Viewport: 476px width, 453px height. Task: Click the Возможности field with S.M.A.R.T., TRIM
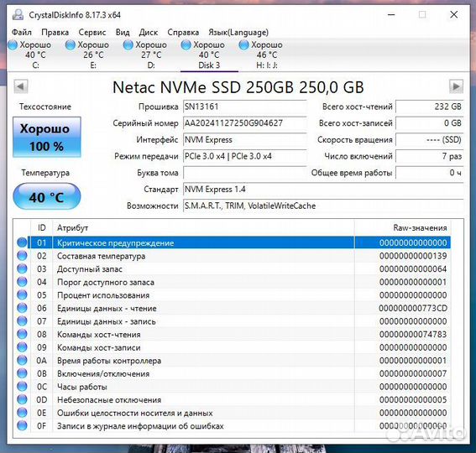(323, 206)
